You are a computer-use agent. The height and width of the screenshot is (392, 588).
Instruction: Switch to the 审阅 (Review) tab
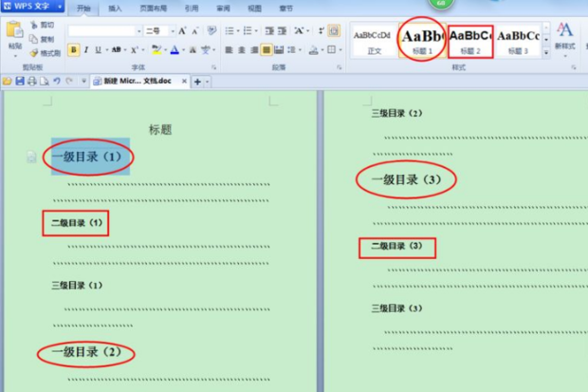(223, 9)
